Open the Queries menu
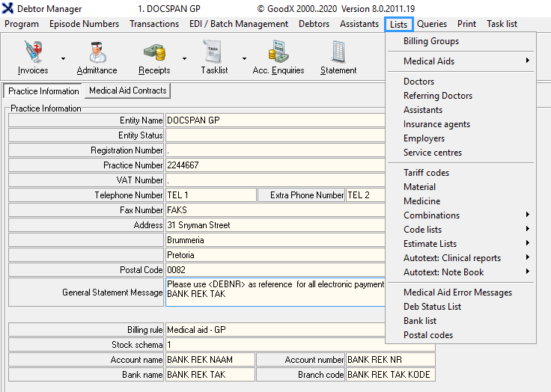Screen dimensions: 551x392 click(x=432, y=24)
